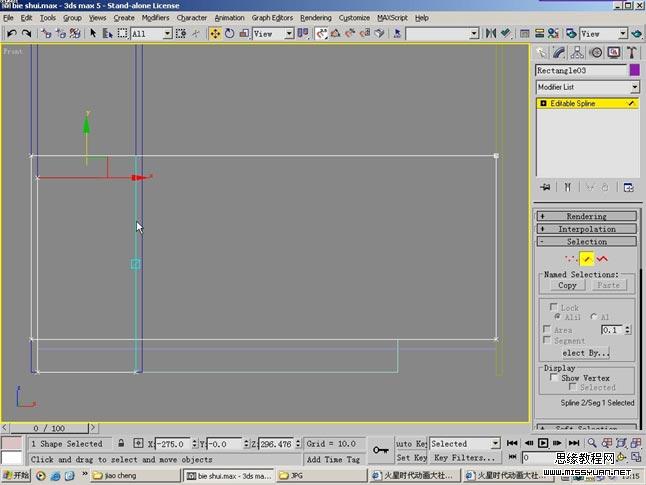Viewport: 646px width, 485px height.
Task: Expand the Rendering rollout
Action: (x=586, y=216)
